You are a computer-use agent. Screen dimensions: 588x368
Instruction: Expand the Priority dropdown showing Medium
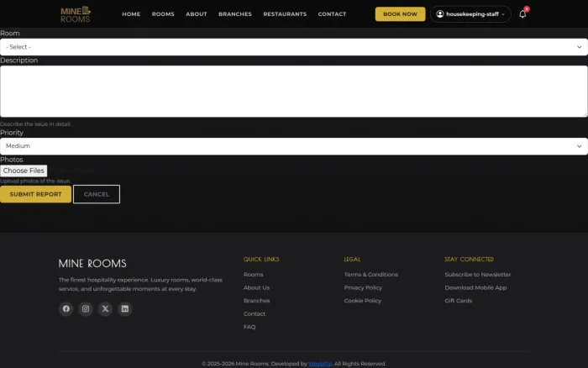coord(294,146)
